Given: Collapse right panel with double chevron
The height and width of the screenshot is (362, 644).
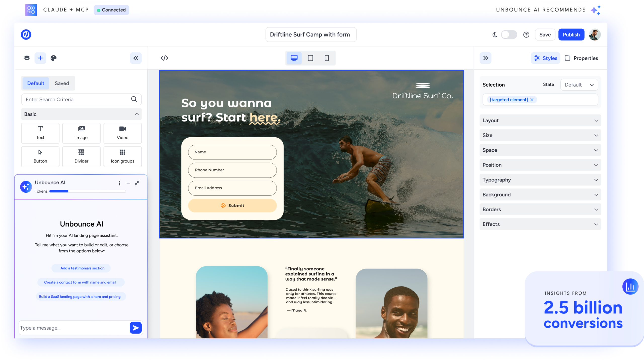Looking at the screenshot, I should tap(486, 58).
